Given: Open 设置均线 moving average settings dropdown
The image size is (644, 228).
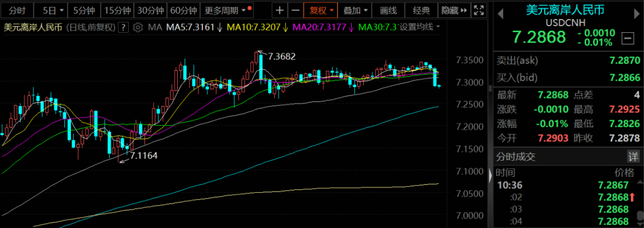Looking at the screenshot, I should (x=420, y=27).
